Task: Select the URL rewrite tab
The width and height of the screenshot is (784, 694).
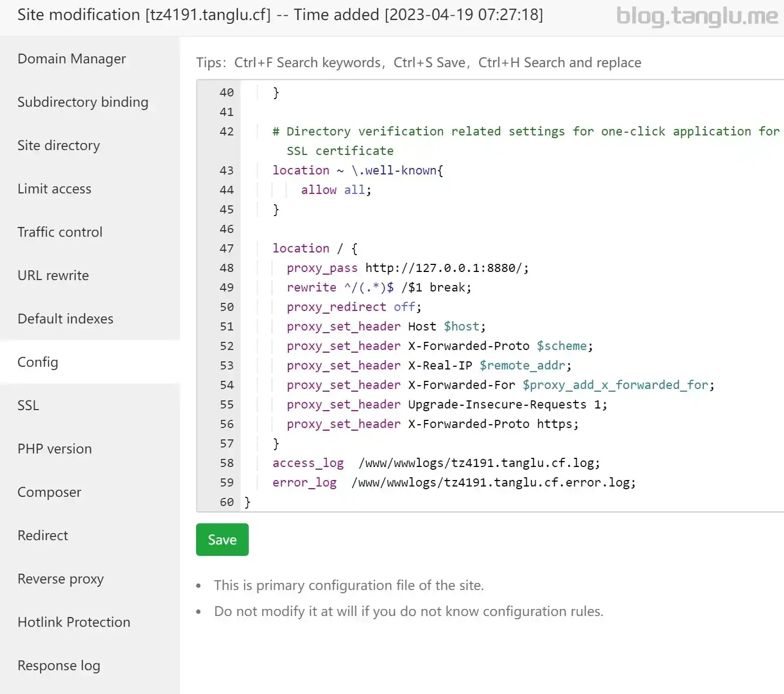Action: tap(53, 275)
